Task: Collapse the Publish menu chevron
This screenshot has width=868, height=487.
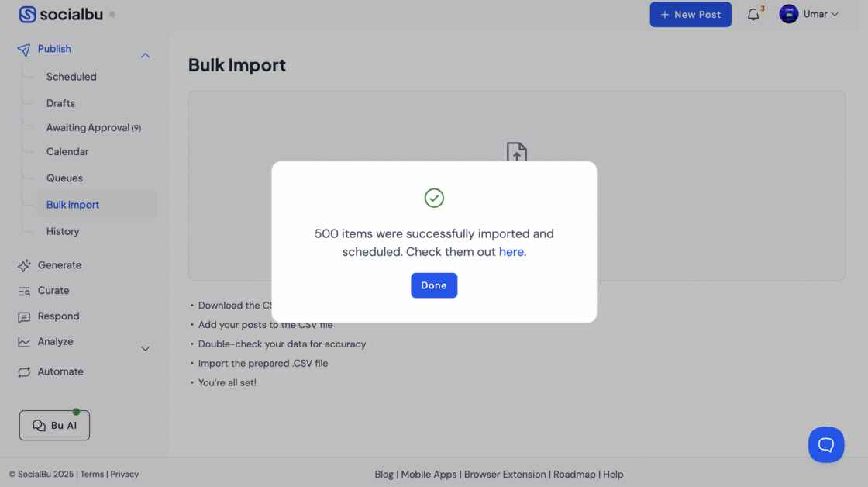Action: pos(145,56)
